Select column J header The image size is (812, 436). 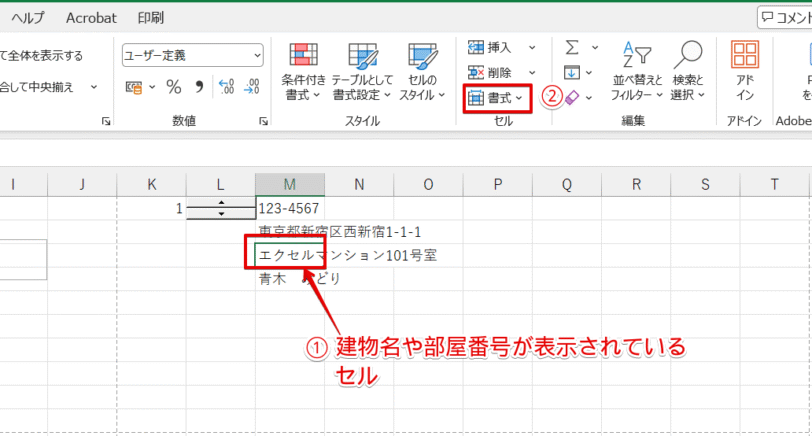(82, 184)
